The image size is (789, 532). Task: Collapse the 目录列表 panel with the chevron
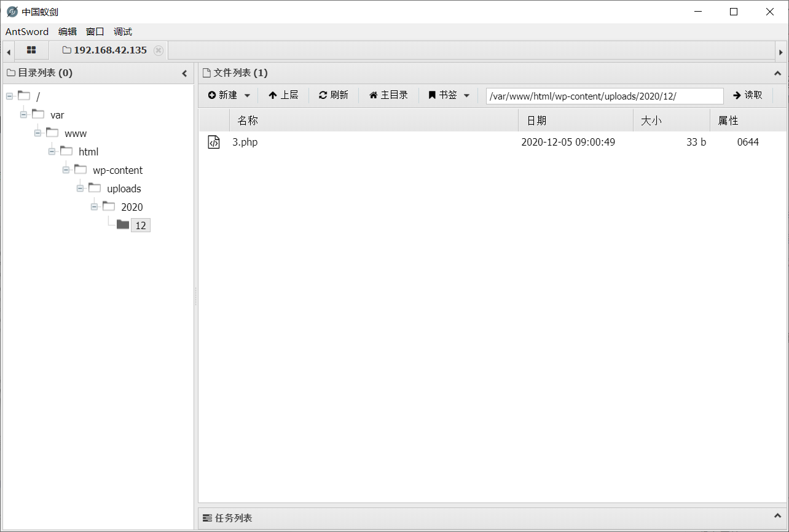click(184, 72)
